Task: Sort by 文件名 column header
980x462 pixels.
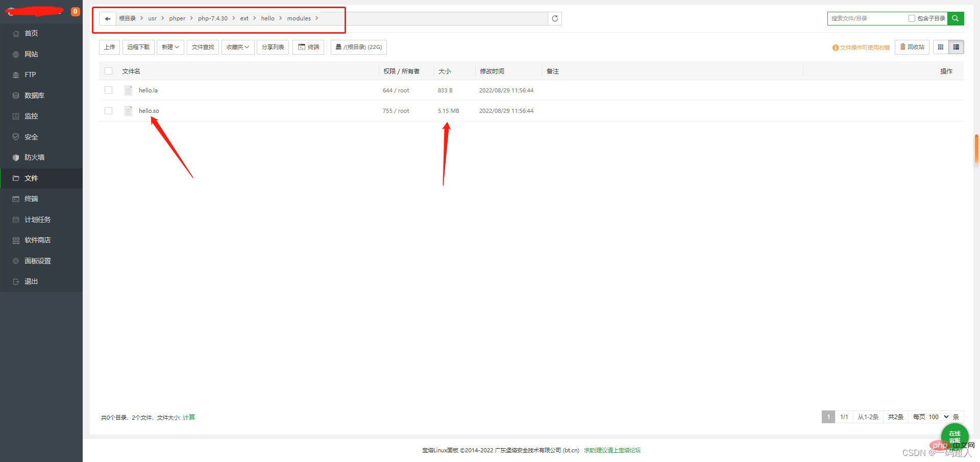Action: [131, 71]
